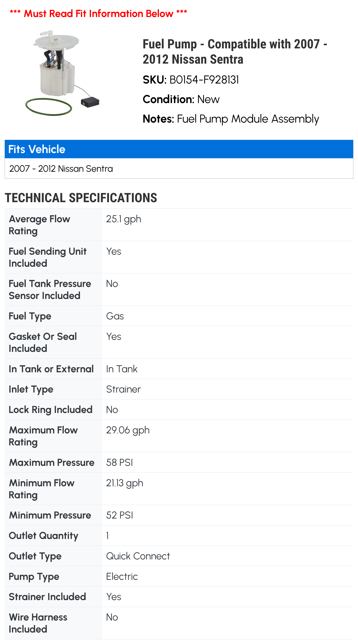Click the Condition: New line
The width and height of the screenshot is (358, 644).
pyautogui.click(x=181, y=99)
